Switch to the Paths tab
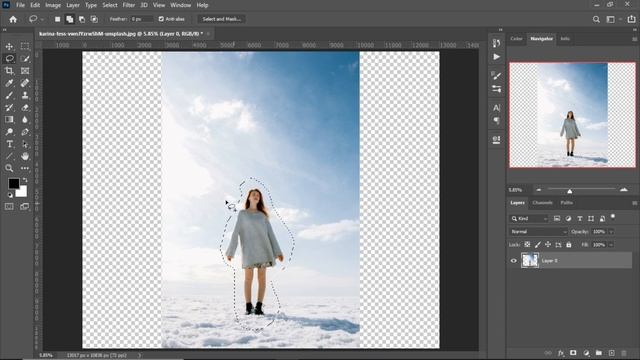 (567, 203)
